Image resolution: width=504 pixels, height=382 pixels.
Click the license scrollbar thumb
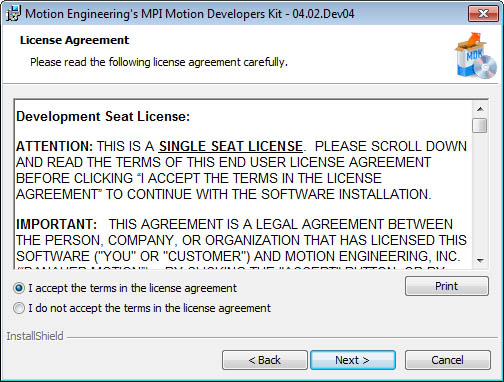coord(480,125)
